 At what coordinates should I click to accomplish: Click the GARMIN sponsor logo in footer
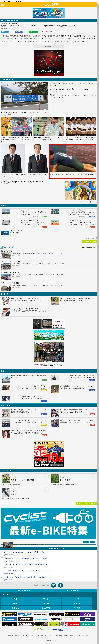click(9, 624)
